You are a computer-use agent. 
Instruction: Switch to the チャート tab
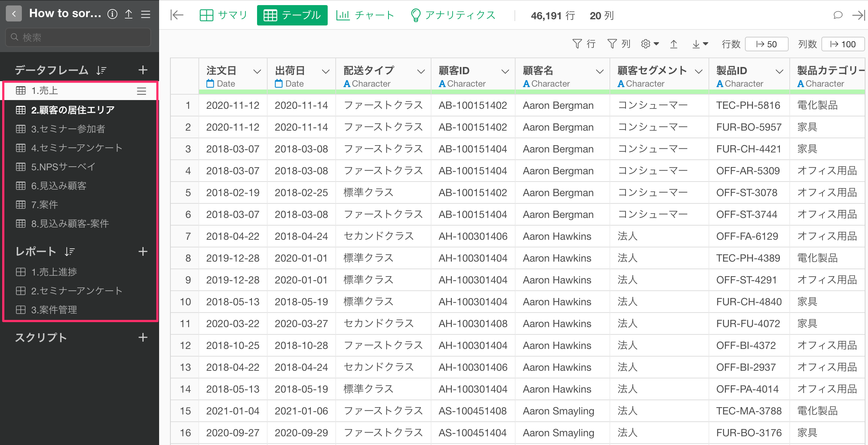[365, 15]
